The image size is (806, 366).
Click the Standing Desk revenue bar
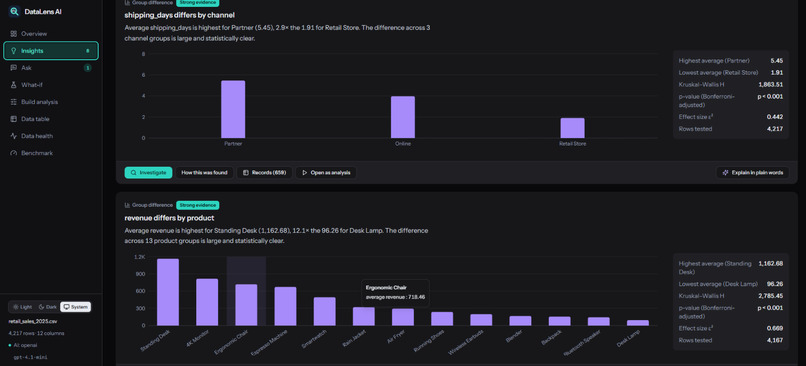click(168, 292)
